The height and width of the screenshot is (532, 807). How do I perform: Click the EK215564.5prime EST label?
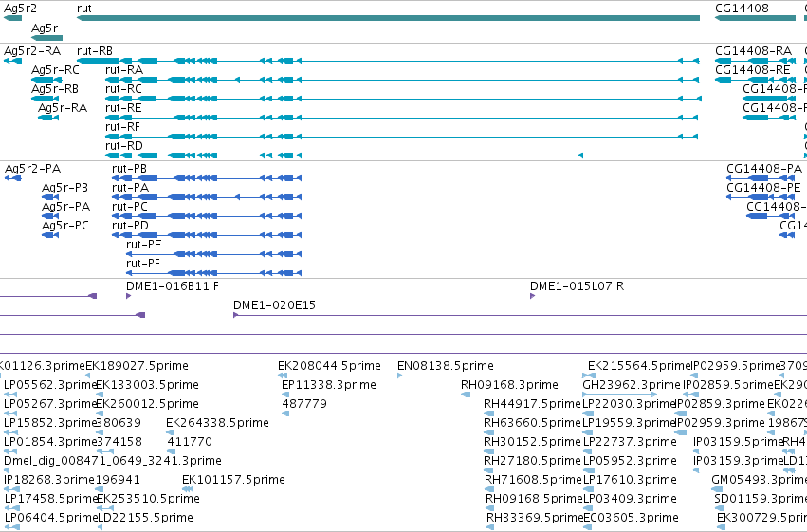point(638,366)
